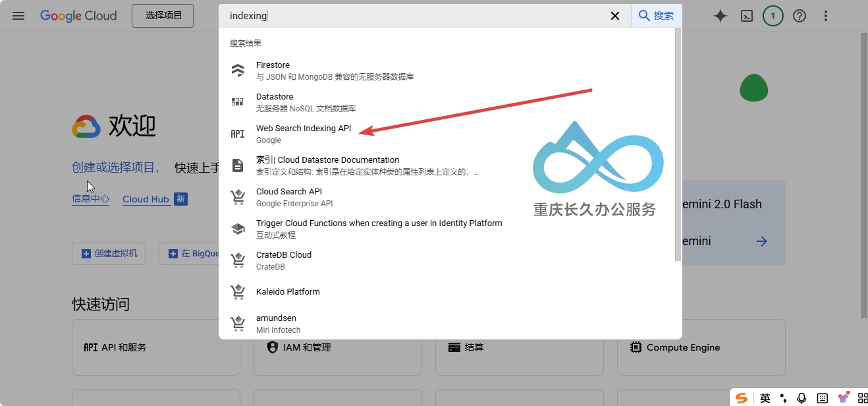Open 信息中心 link

click(90, 199)
